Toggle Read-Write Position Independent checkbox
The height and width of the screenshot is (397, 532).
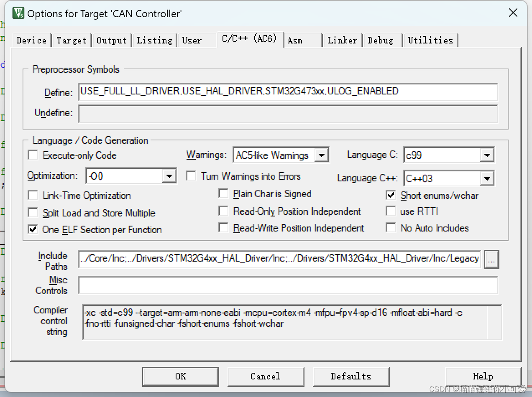pos(224,228)
